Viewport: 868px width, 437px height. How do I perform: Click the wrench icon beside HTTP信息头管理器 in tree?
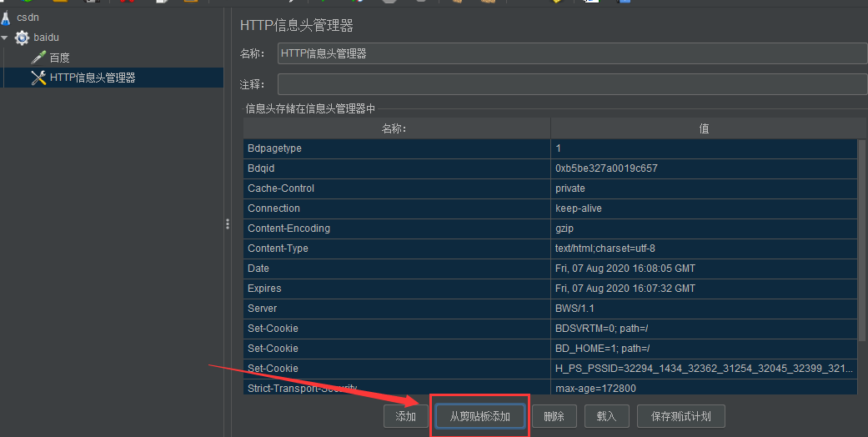coord(38,78)
